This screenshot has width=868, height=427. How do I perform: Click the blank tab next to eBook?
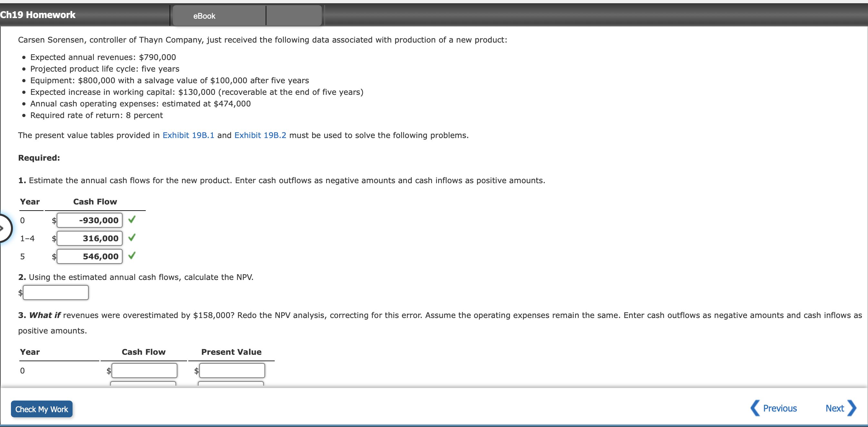[x=293, y=16]
